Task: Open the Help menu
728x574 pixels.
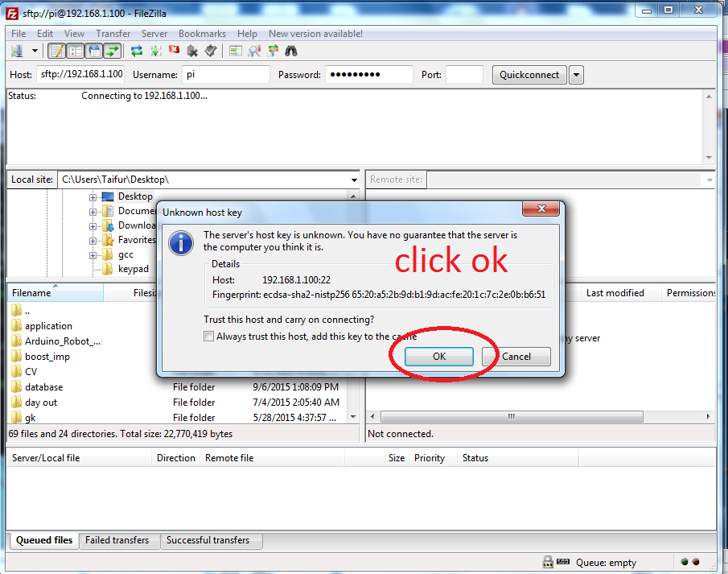Action: coord(247,34)
